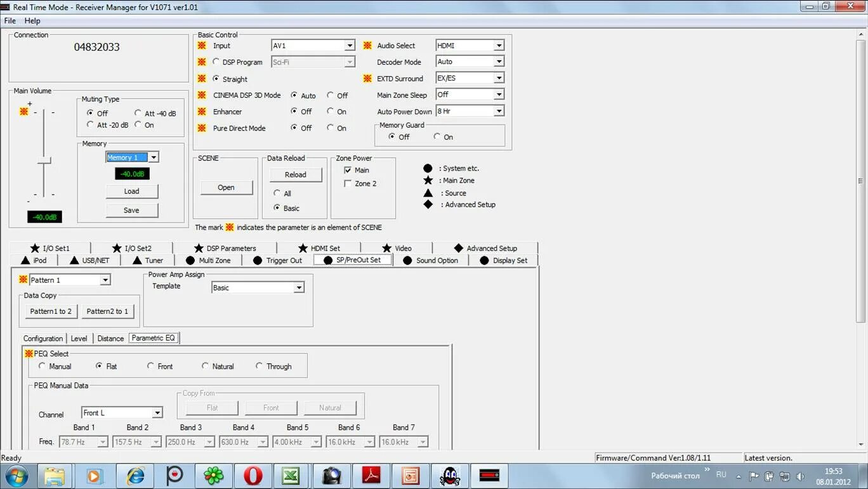Open Windows Media Player from the taskbar

tap(95, 474)
